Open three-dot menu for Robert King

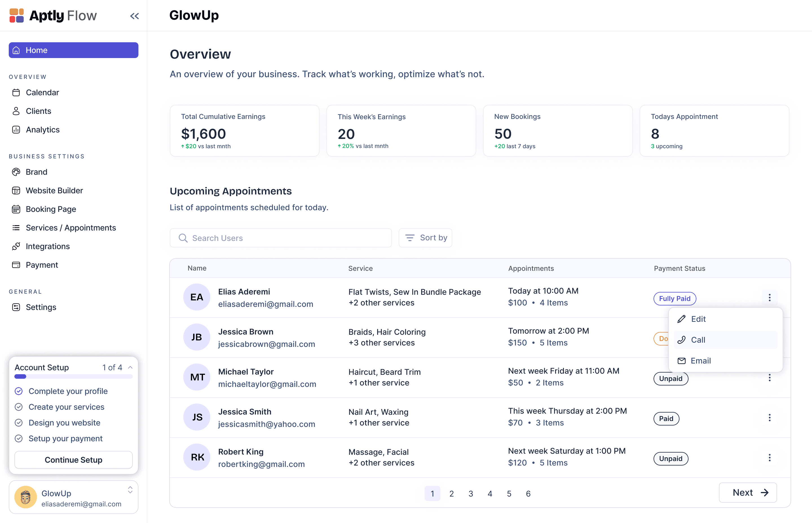click(769, 458)
